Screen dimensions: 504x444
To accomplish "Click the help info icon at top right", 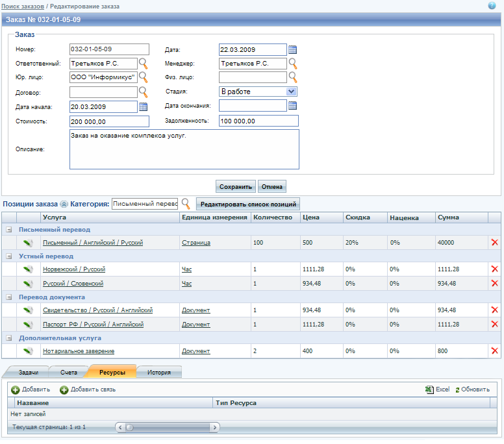I will (x=492, y=5).
